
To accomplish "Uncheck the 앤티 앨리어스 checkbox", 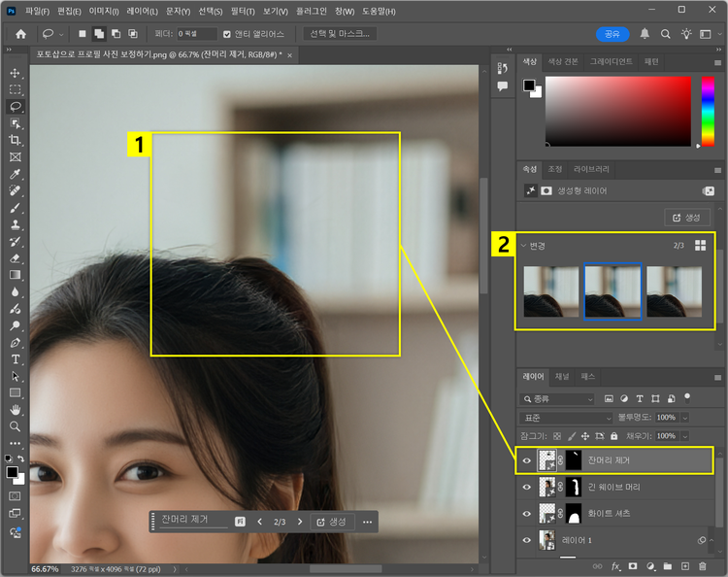I will pos(227,34).
